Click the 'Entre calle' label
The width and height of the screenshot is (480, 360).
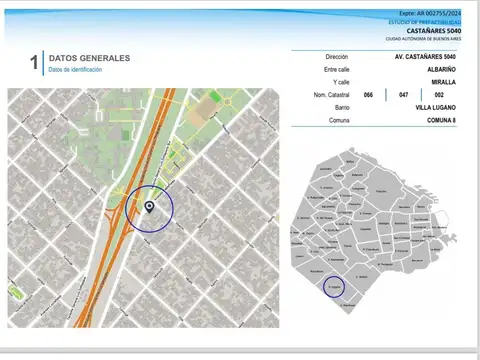[337, 69]
